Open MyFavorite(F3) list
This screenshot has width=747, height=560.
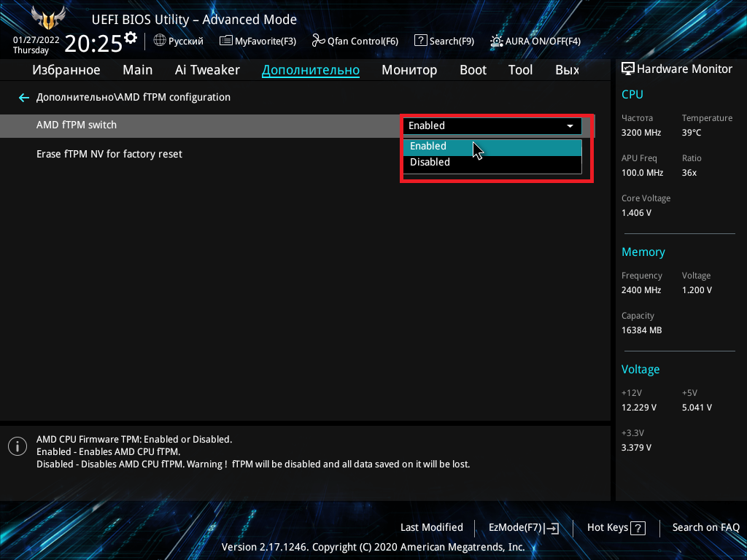258,41
